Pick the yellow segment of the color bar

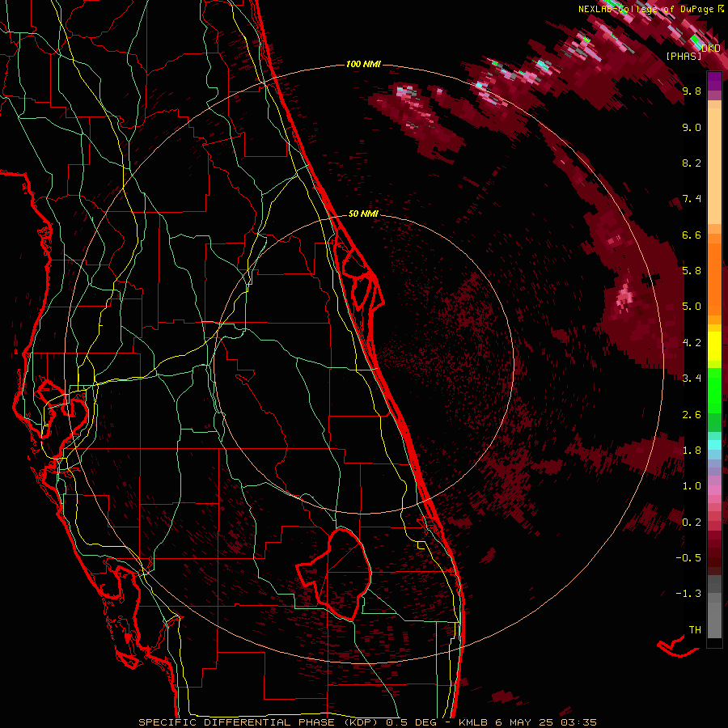pos(714,346)
